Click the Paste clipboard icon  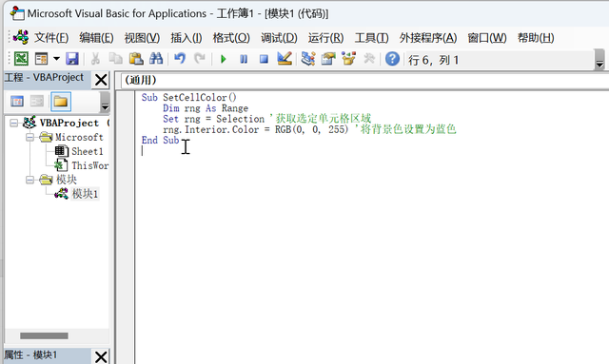click(136, 59)
